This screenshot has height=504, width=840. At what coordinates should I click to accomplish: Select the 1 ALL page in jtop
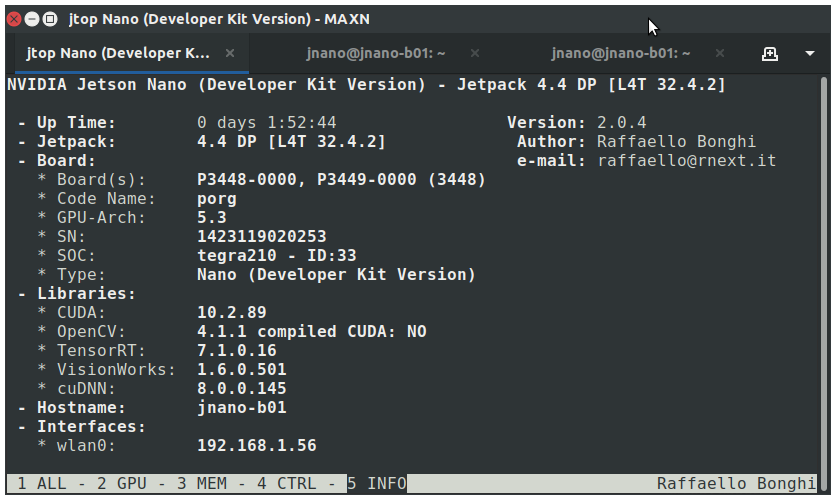[42, 484]
